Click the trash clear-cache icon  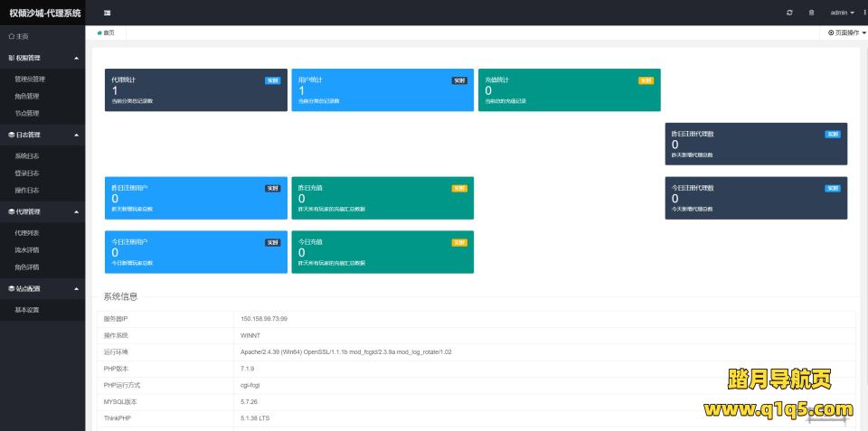coord(811,13)
